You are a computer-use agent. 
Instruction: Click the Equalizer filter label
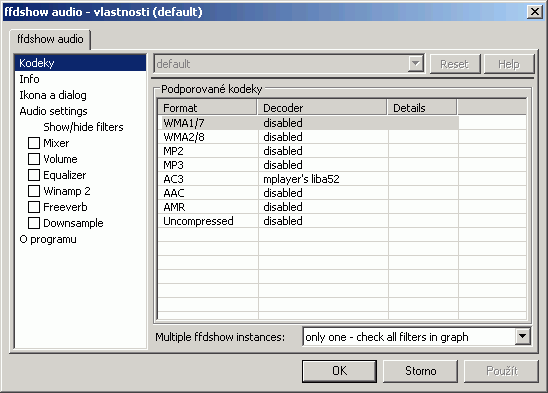(65, 175)
